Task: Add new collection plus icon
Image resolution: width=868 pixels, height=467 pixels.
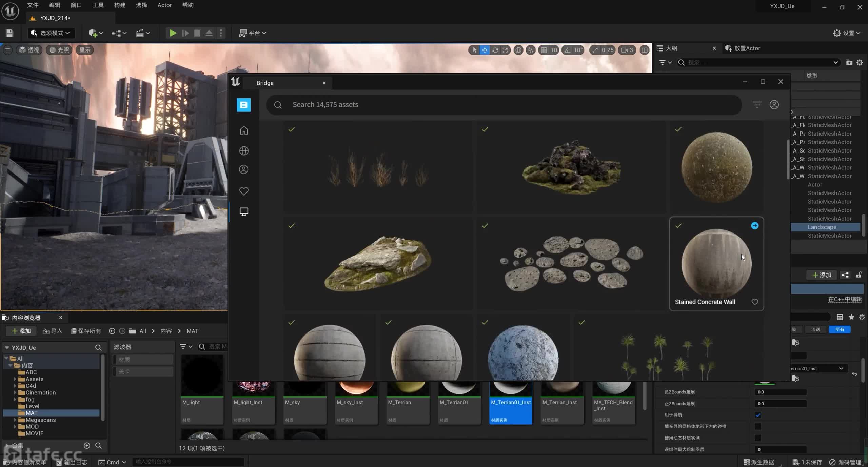Action: pyautogui.click(x=87, y=446)
